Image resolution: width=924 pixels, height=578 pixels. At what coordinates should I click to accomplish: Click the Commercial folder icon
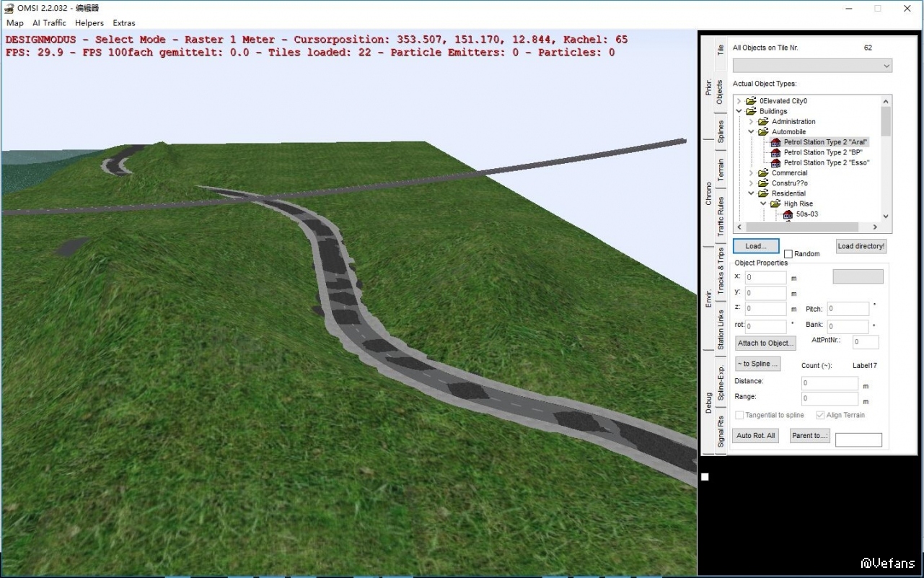tap(763, 173)
